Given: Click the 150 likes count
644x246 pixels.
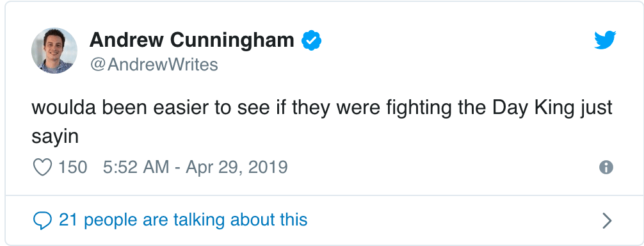Looking at the screenshot, I should click(73, 168).
